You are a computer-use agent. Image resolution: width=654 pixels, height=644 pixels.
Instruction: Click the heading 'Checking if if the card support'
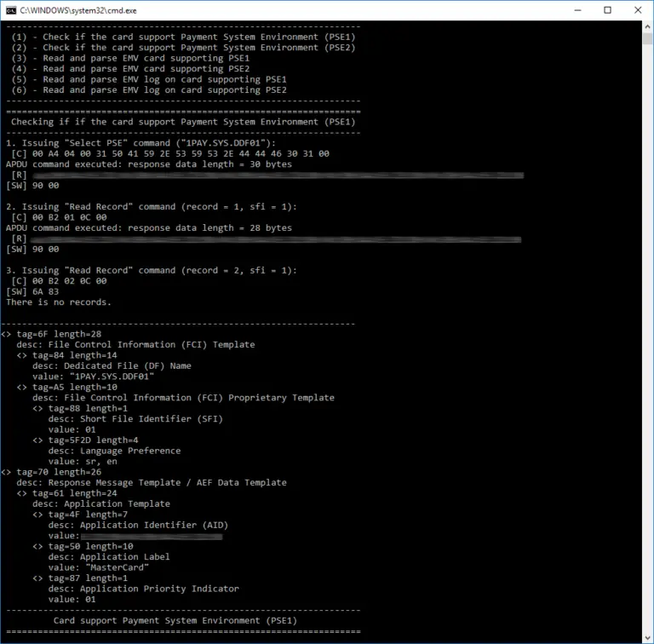(x=183, y=122)
